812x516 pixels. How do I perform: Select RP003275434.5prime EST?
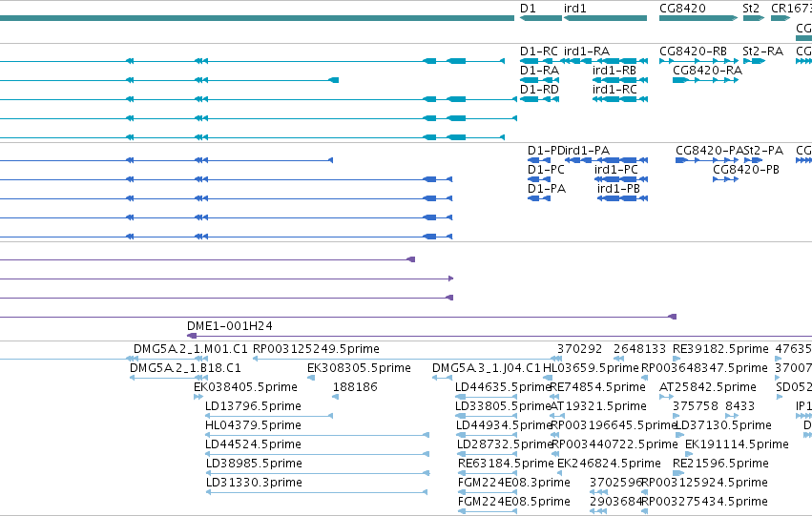644,512
